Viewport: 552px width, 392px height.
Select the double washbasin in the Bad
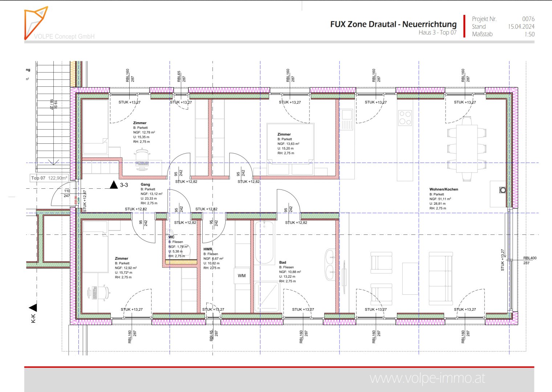click(330, 264)
